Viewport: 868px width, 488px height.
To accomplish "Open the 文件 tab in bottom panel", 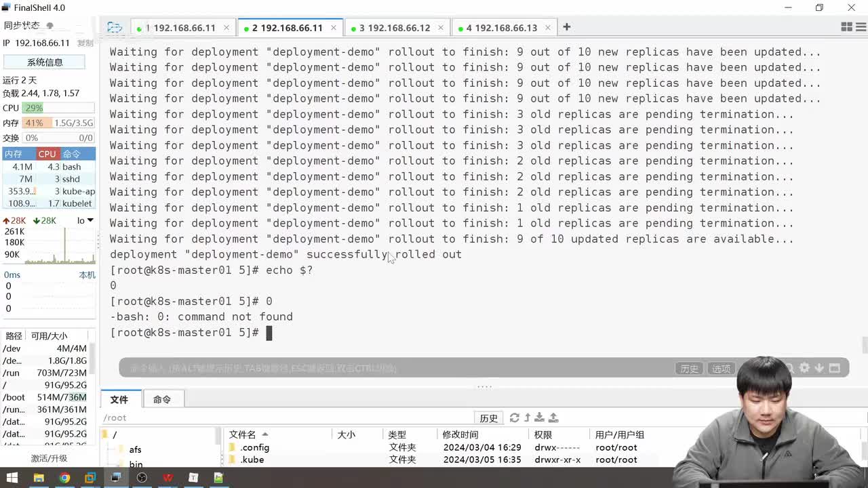I will 119,399.
